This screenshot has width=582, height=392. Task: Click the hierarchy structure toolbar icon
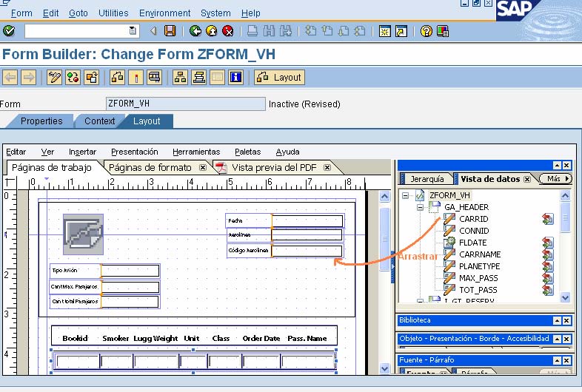[181, 78]
